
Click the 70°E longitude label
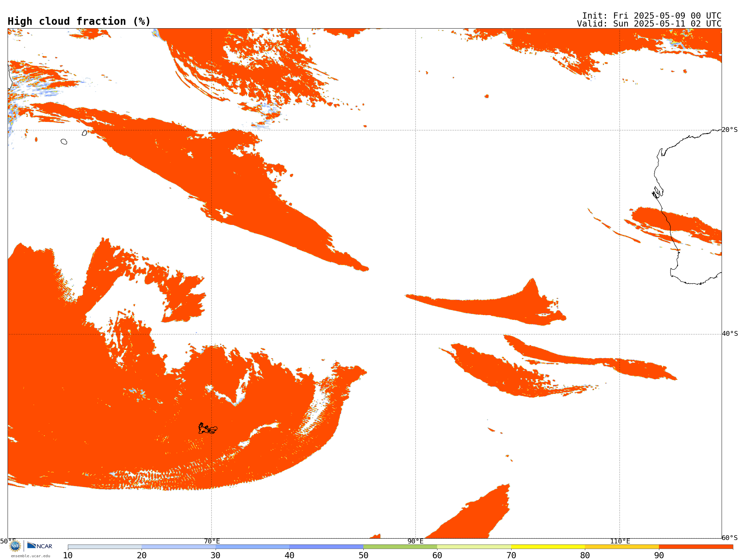point(212,541)
